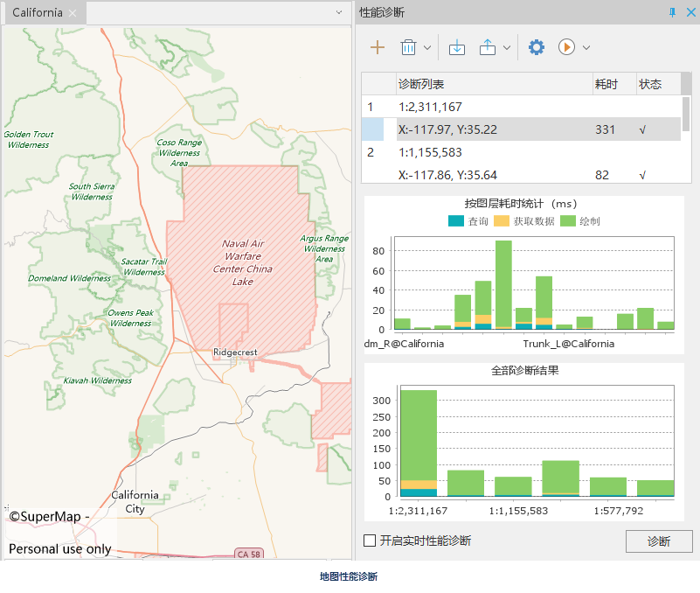This screenshot has height=593, width=700.
Task: Click the 诊断 button
Action: click(659, 541)
